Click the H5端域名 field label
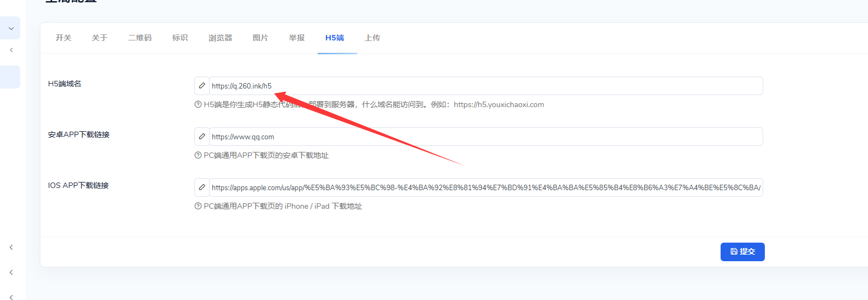The width and height of the screenshot is (868, 300). (x=64, y=84)
